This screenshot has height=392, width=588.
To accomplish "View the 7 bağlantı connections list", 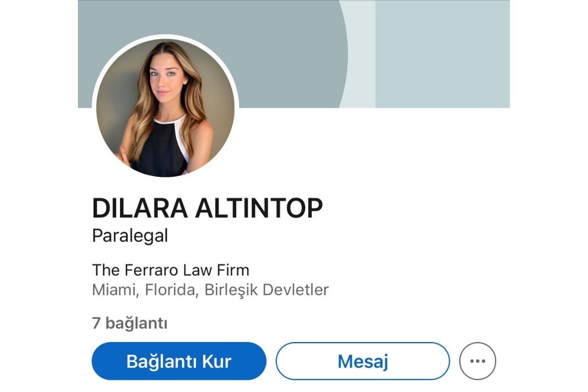I will coord(130,323).
